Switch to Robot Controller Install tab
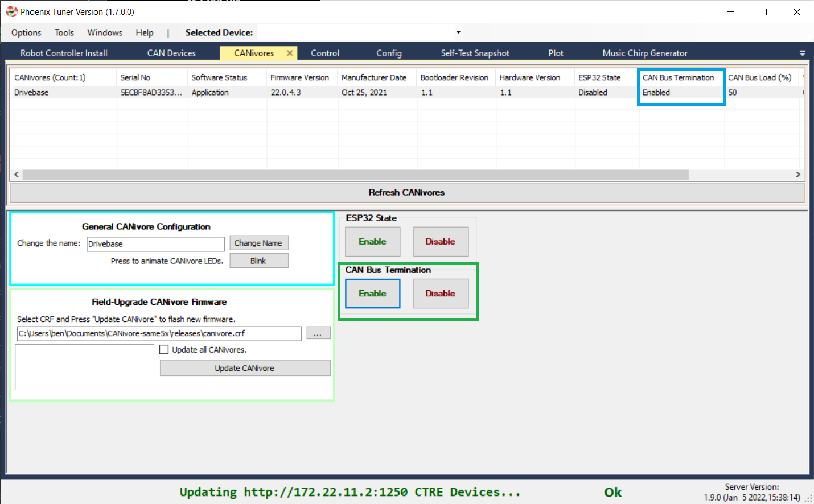This screenshot has height=504, width=814. click(64, 53)
